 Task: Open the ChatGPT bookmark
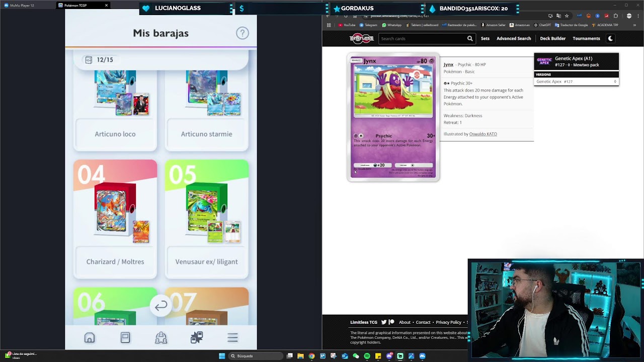click(542, 25)
